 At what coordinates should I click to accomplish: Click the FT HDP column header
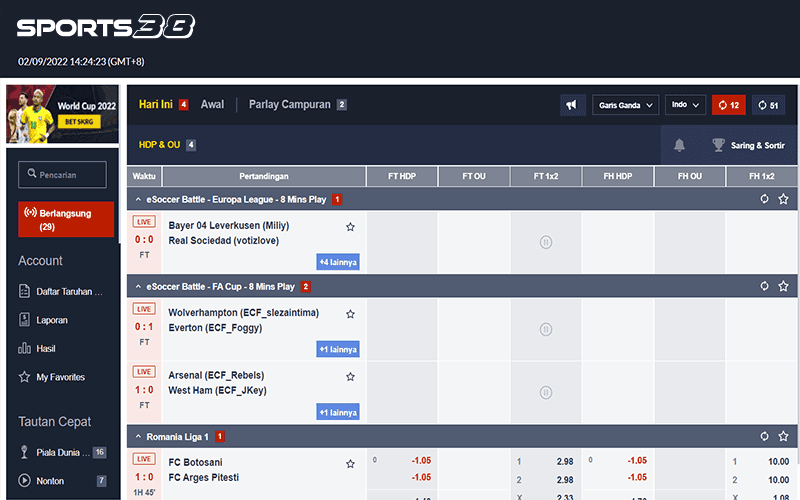click(402, 176)
